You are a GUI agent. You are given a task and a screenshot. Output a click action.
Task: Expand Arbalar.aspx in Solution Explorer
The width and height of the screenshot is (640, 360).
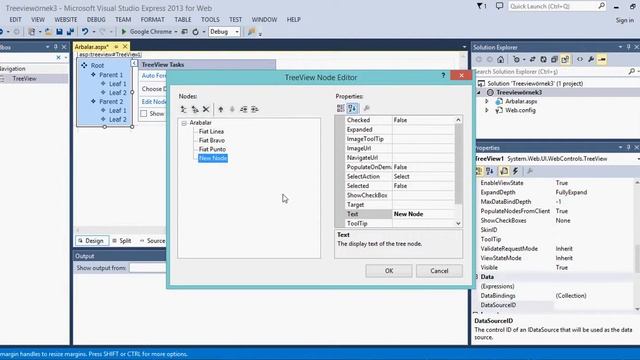487,101
